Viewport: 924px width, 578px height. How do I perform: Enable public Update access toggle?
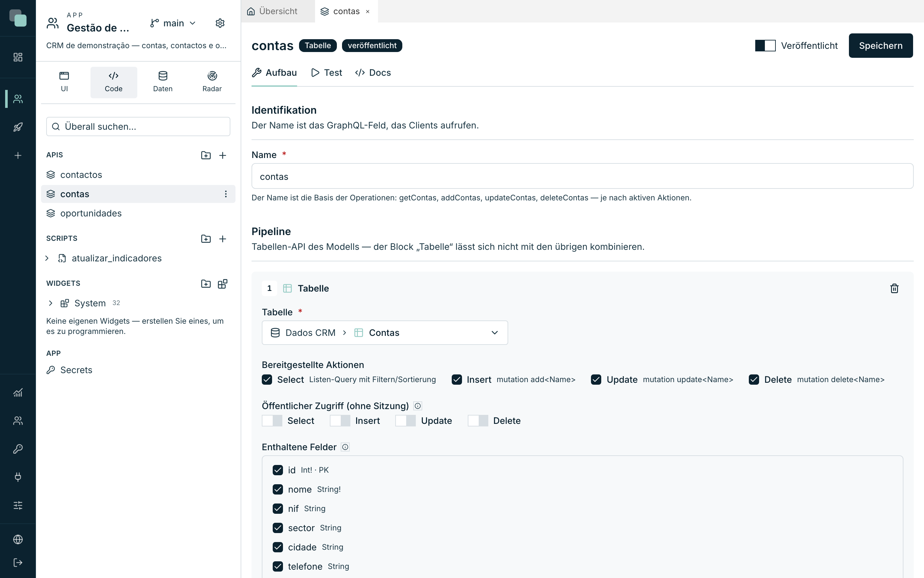point(406,421)
